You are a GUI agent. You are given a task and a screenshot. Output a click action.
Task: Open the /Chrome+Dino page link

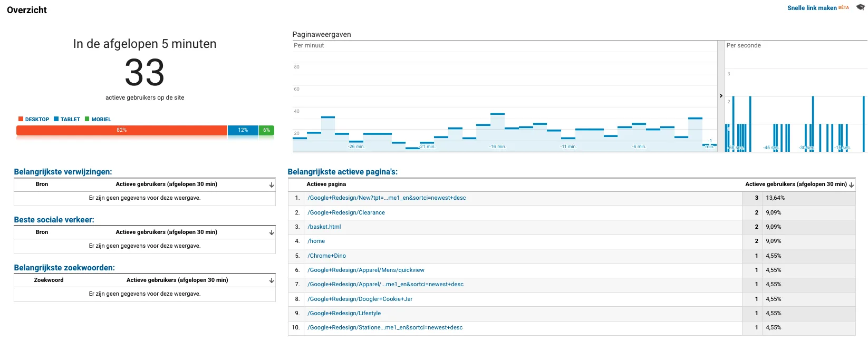(327, 256)
